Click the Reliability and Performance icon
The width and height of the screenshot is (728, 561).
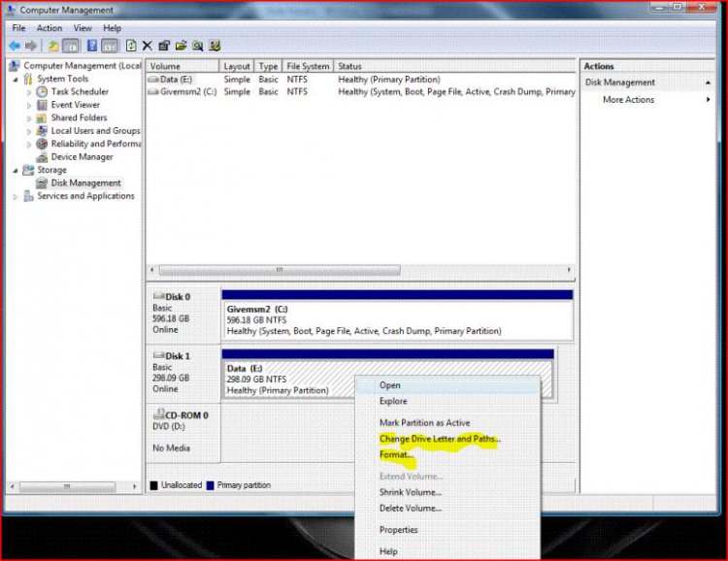[42, 144]
